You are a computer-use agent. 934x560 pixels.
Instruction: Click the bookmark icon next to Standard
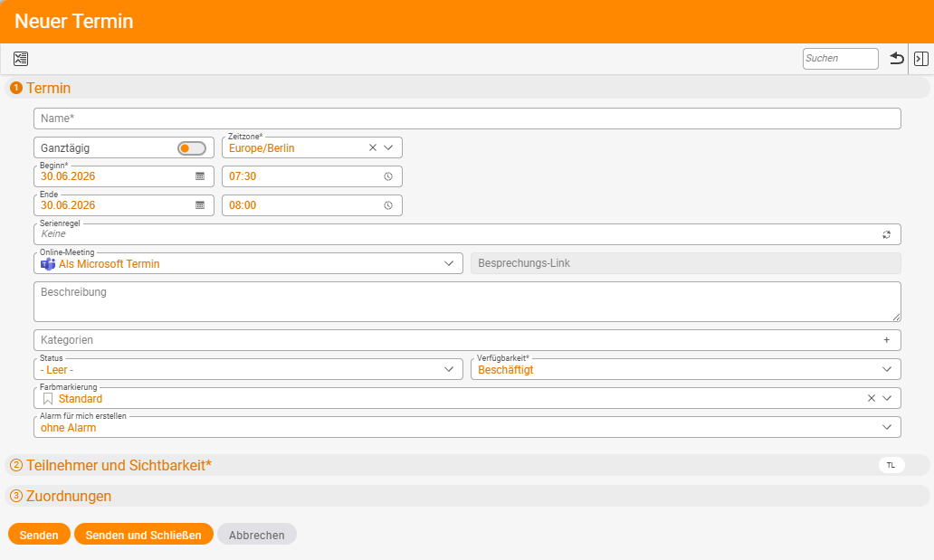click(48, 399)
